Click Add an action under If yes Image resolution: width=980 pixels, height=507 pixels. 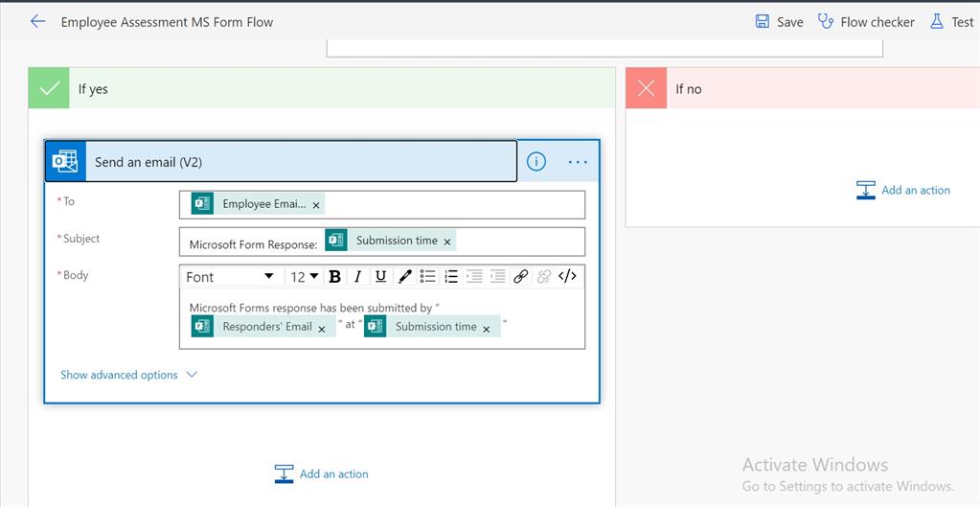[322, 473]
